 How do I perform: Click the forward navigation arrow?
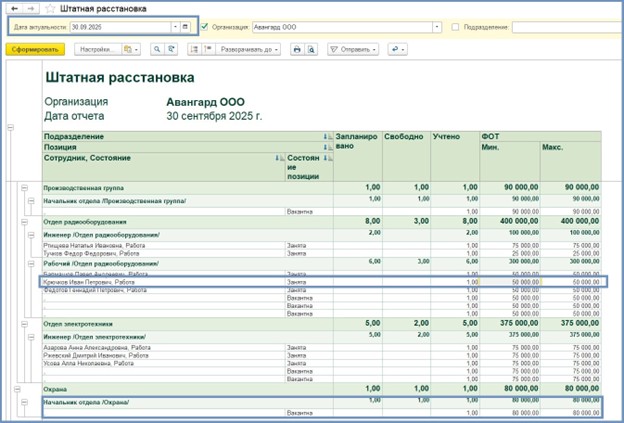[x=29, y=8]
